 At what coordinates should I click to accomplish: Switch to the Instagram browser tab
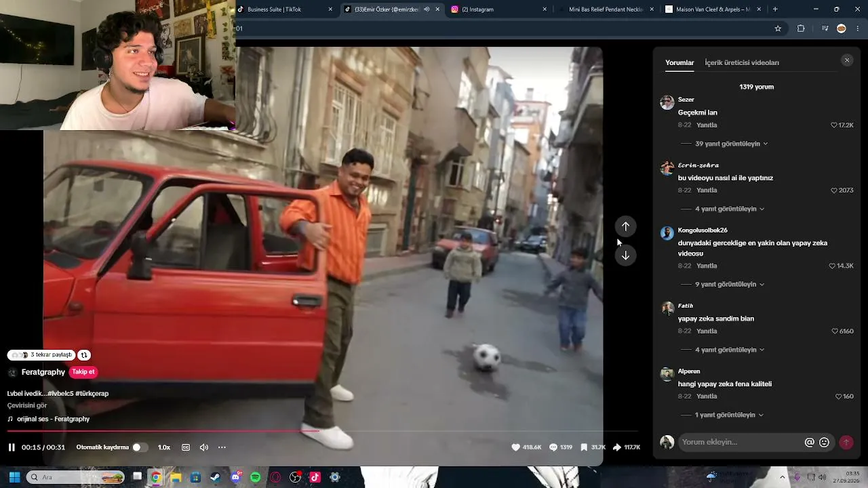(x=498, y=9)
